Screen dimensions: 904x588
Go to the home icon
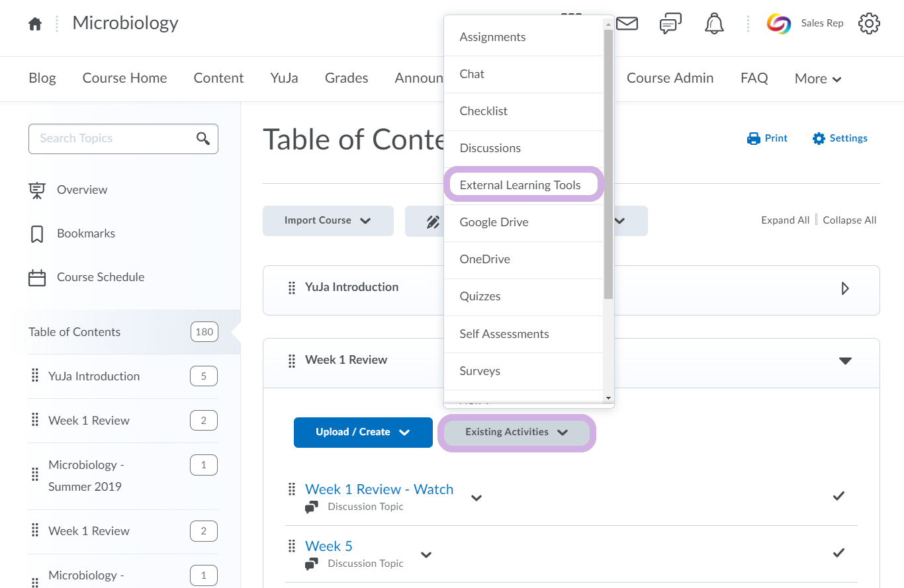[35, 24]
